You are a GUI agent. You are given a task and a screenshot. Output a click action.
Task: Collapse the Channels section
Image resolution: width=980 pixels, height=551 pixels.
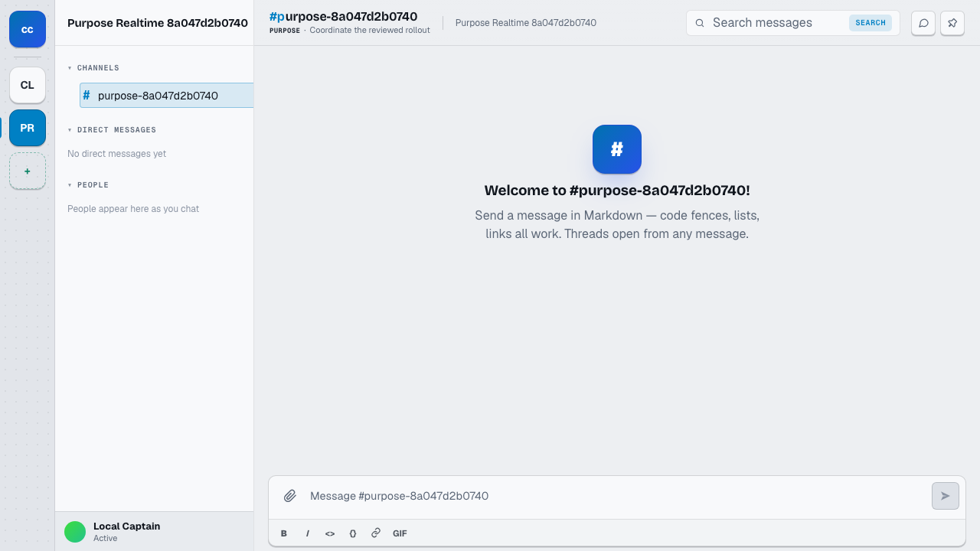tap(93, 68)
